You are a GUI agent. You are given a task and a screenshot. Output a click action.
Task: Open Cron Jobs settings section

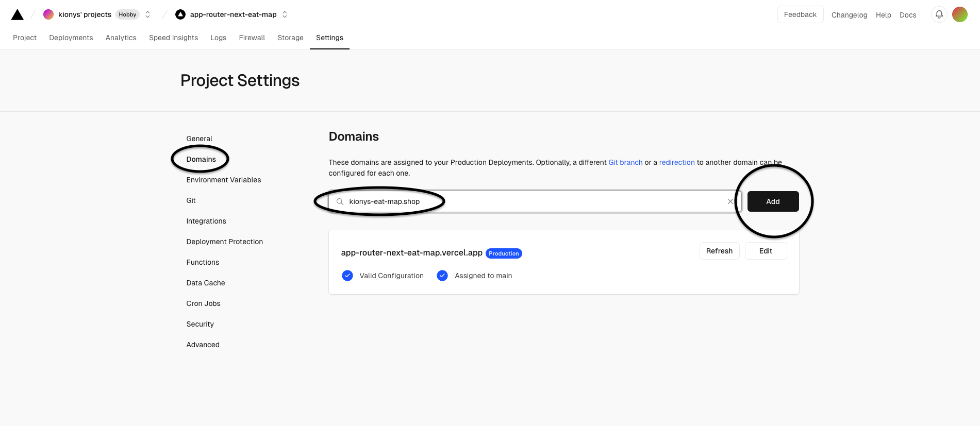204,303
